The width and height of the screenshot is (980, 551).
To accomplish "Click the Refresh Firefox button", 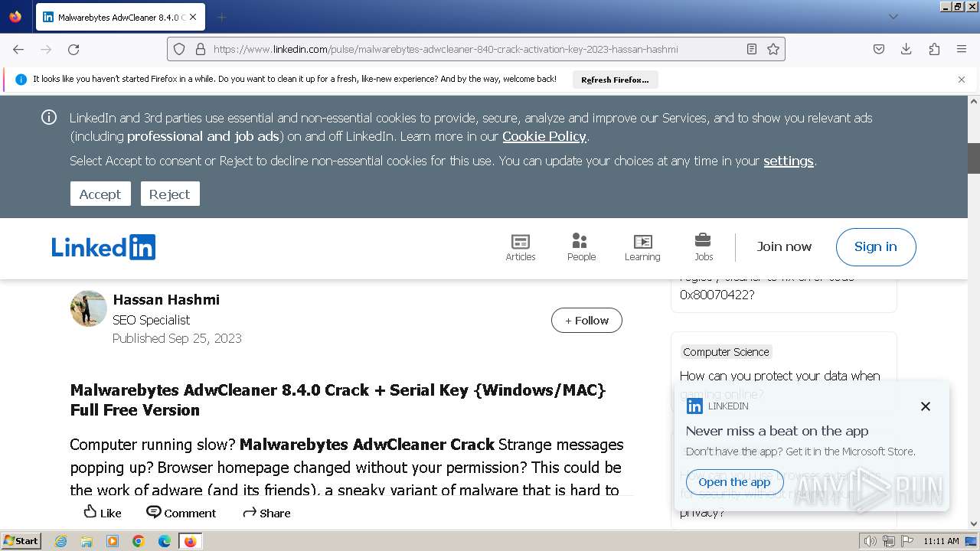I will (x=615, y=80).
